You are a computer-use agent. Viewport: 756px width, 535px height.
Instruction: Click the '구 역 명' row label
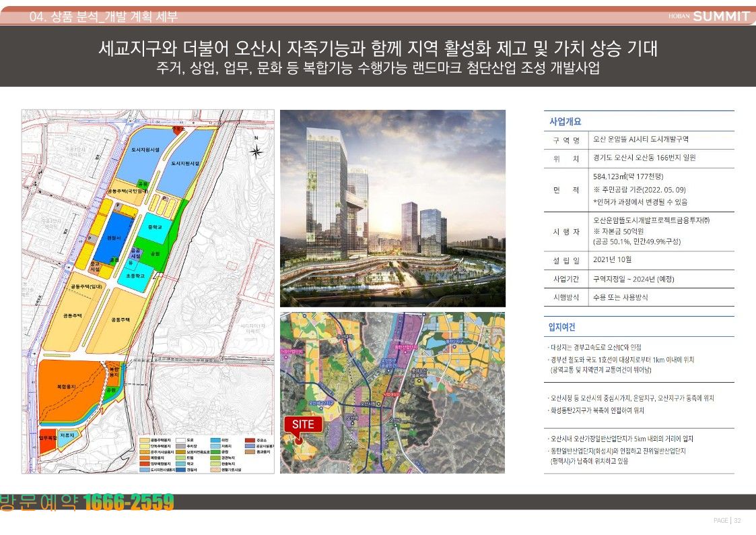tap(566, 140)
